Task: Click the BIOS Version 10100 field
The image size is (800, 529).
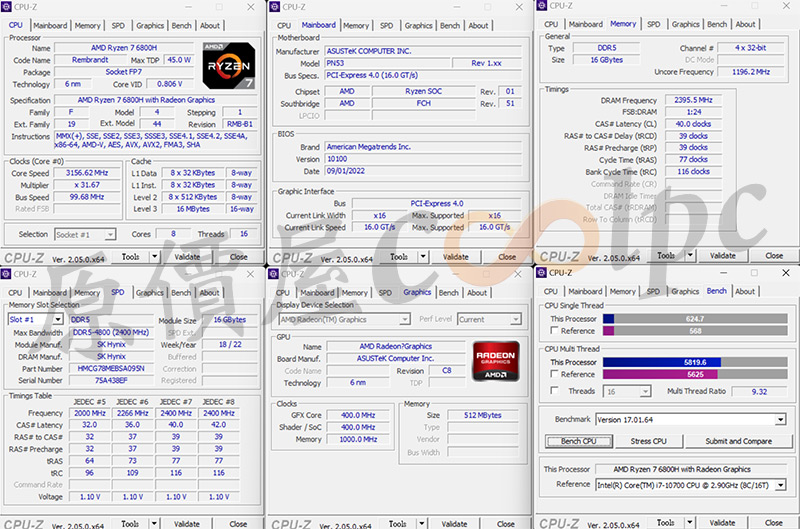Action: [423, 159]
